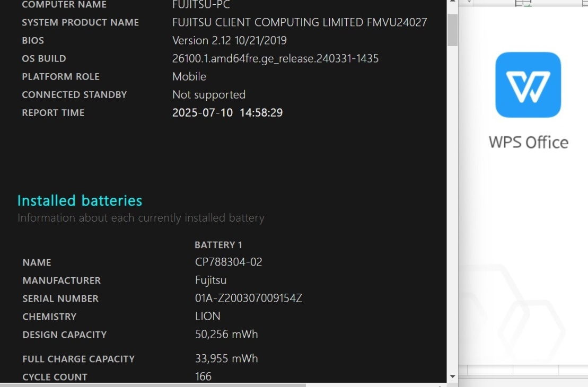Viewport: 588px width, 387px height.
Task: Click "Information about each currently installed battery" subtitle
Action: 141,218
